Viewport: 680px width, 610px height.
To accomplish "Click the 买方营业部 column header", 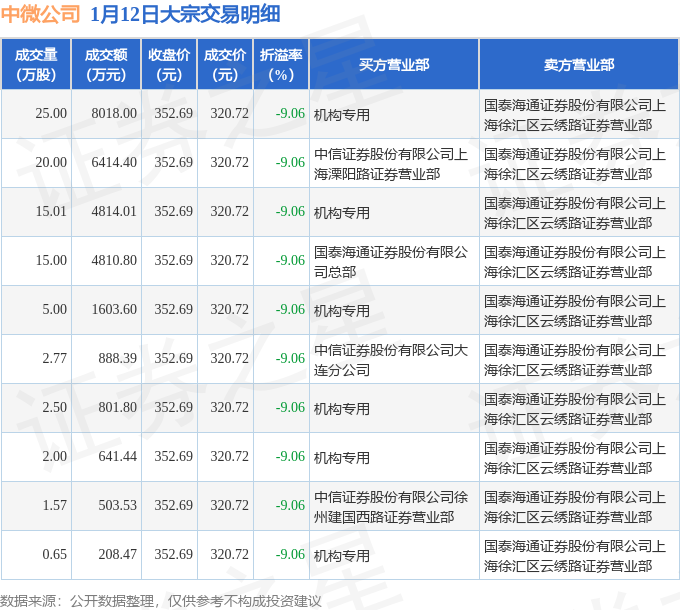I will [394, 65].
